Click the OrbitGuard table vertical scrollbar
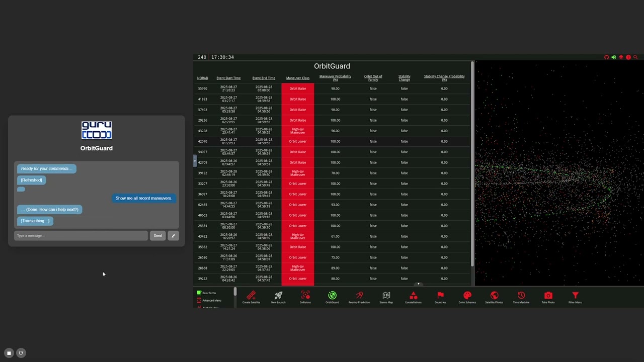 tap(472, 163)
